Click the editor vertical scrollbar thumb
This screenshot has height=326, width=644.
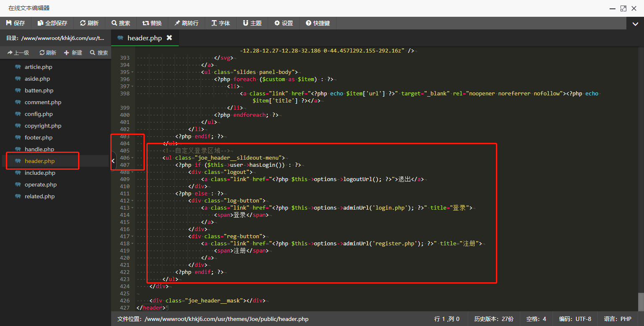point(641,301)
